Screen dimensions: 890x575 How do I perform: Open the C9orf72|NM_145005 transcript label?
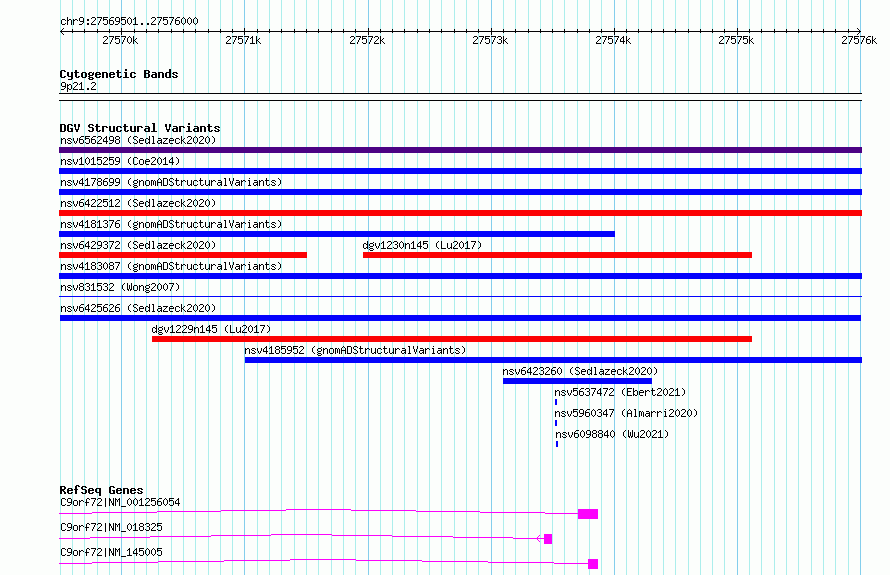[x=111, y=552]
